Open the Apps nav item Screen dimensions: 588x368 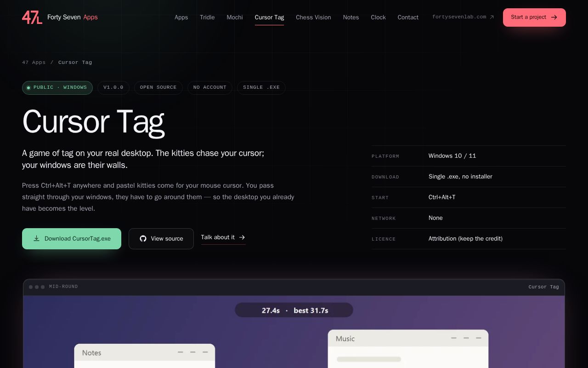tap(181, 17)
